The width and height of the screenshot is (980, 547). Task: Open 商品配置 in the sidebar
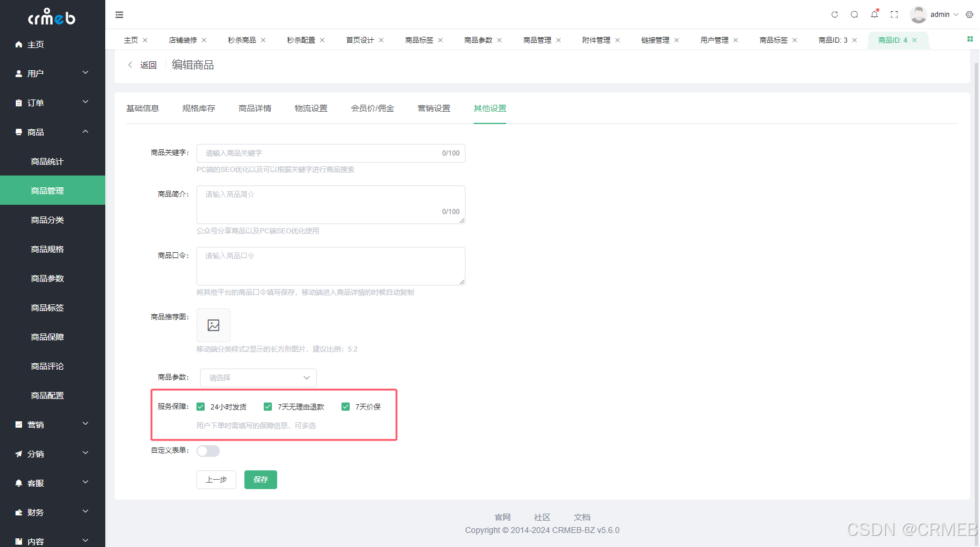coord(53,395)
